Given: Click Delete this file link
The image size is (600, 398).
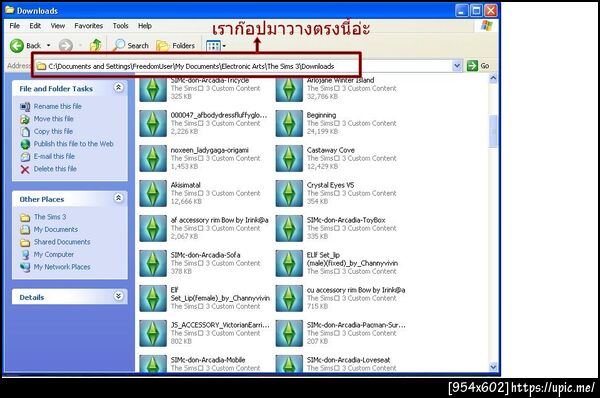Looking at the screenshot, I should (55, 169).
